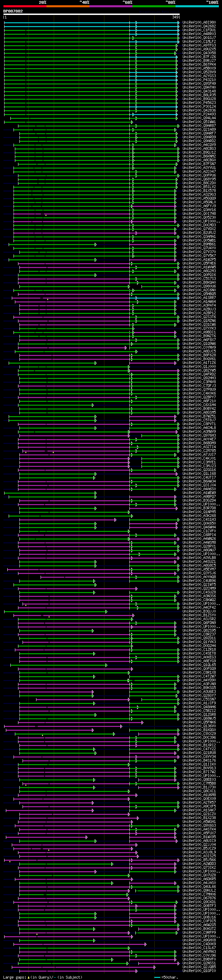The width and height of the screenshot is (222, 980).
Task: Select the UniRef100_Q42836 label
Action: pyautogui.click(x=199, y=110)
